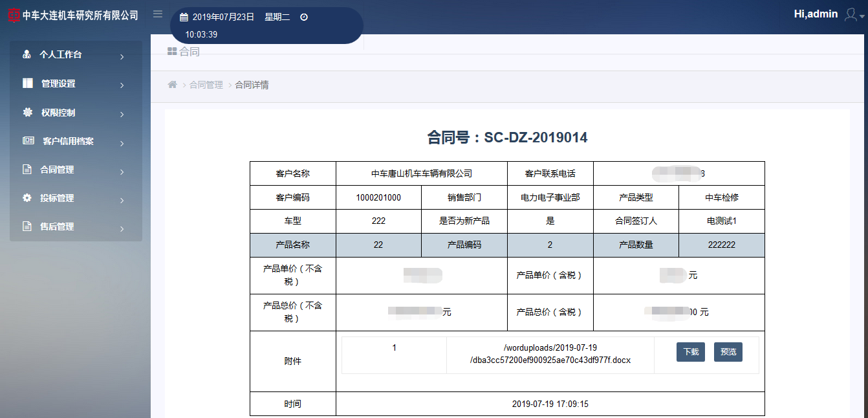The height and width of the screenshot is (418, 868).
Task: Expand the 售后管理 chevron arrow
Action: pos(122,228)
